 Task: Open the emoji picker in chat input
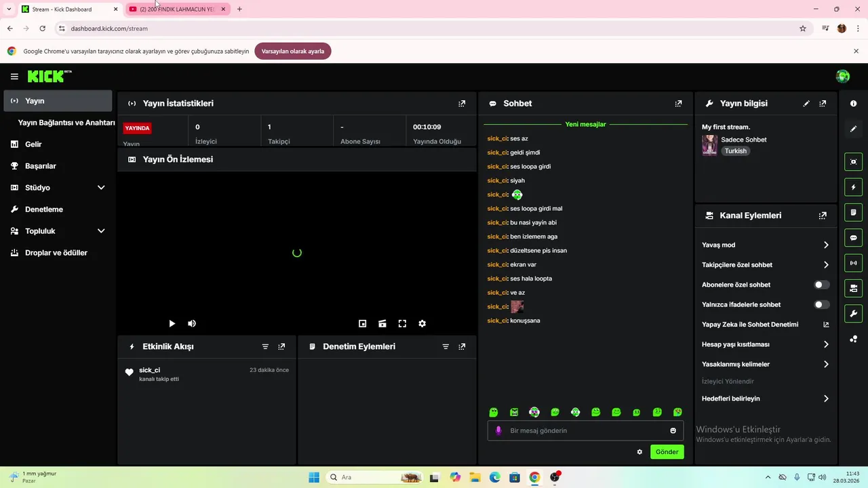click(x=673, y=430)
